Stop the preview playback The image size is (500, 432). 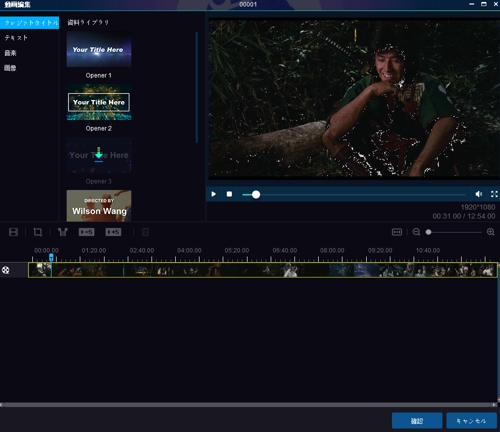[229, 194]
